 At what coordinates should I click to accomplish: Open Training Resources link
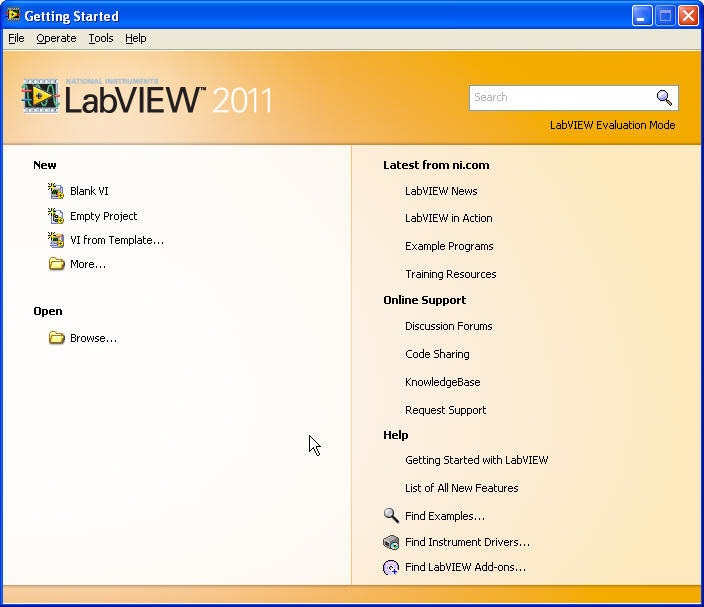[451, 274]
